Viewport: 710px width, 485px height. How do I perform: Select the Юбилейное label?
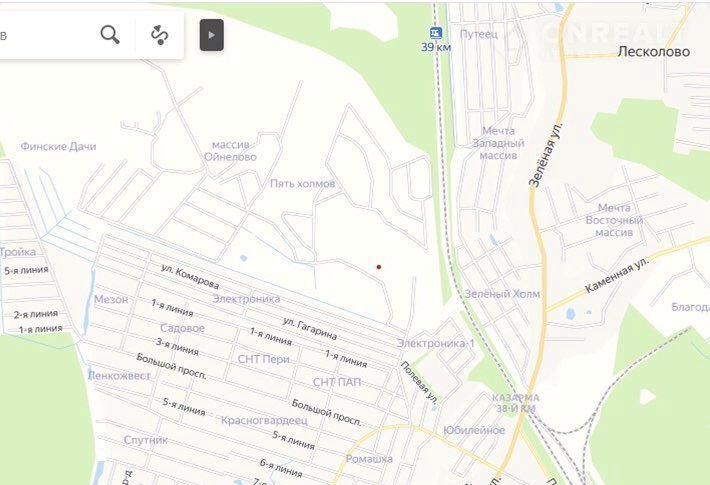pos(474,430)
